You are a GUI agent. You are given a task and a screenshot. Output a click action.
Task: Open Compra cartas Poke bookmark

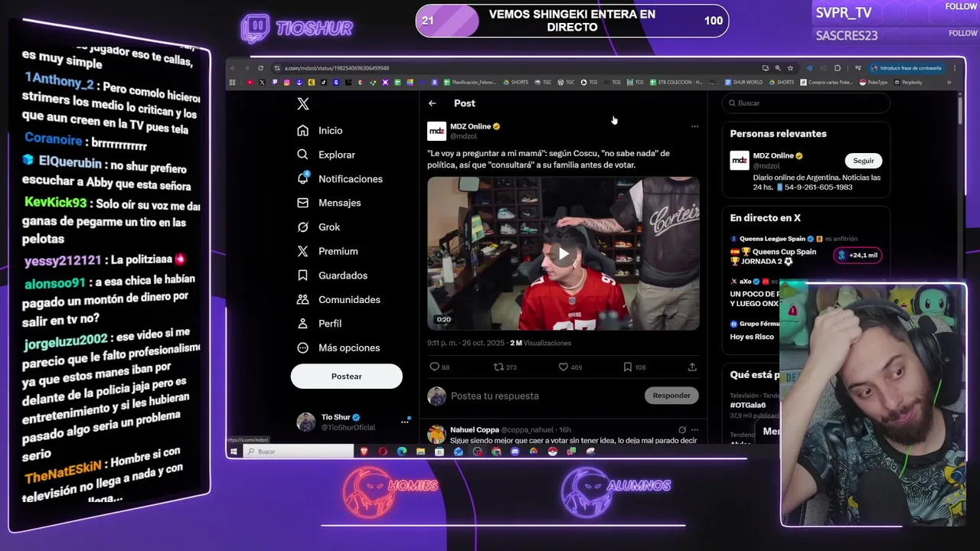(x=826, y=83)
